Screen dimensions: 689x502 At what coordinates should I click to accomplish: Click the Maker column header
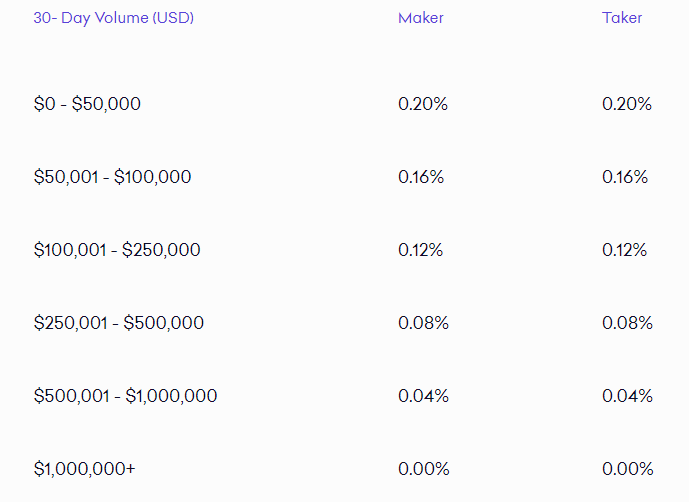(421, 18)
